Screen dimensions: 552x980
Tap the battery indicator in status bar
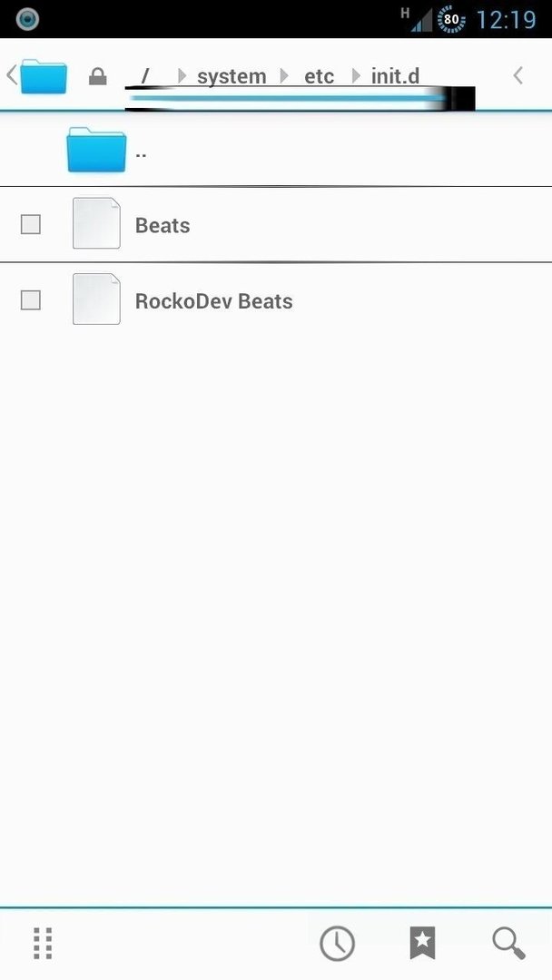click(x=451, y=19)
